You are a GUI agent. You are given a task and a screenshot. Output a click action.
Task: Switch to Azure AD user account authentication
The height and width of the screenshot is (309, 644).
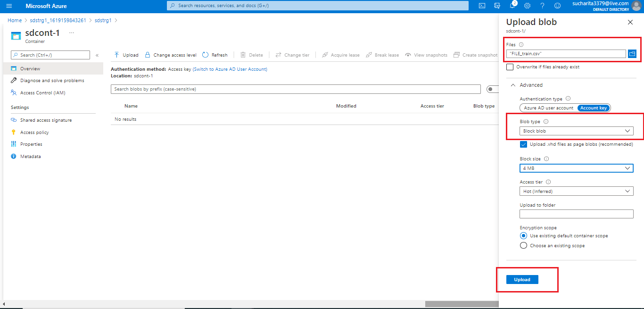tap(547, 108)
